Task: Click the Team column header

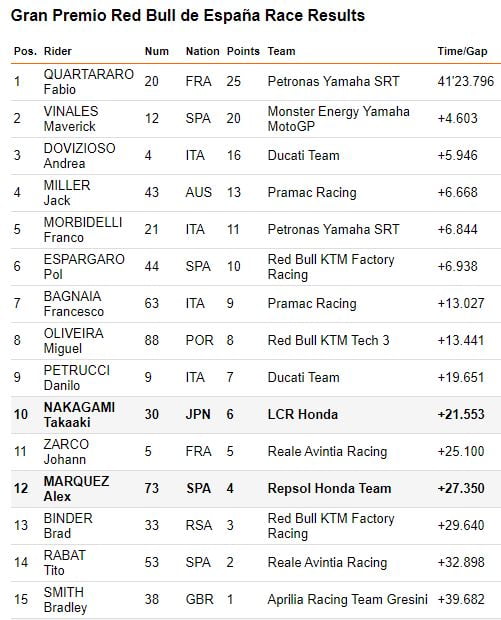Action: click(x=282, y=51)
